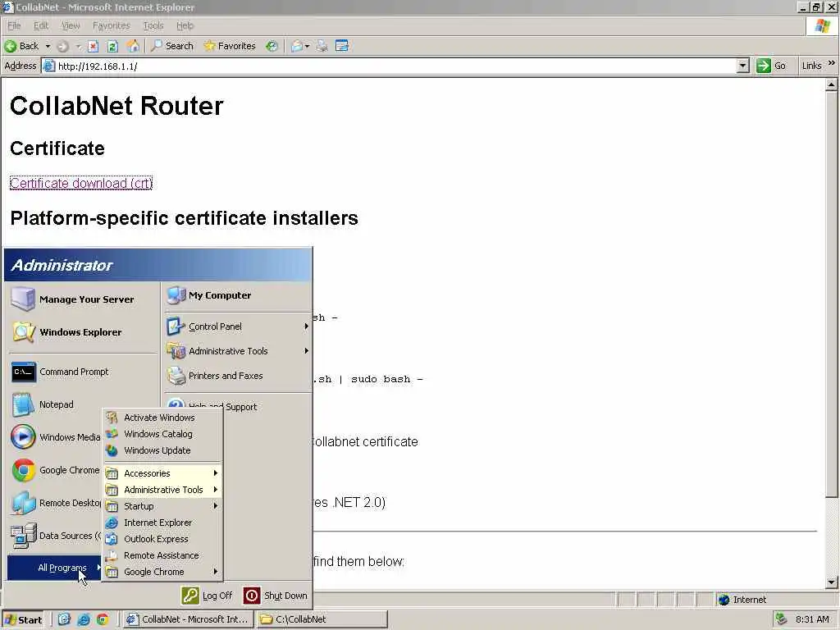Click the Refresh page icon
Screen dimensions: 840x630
(112, 46)
